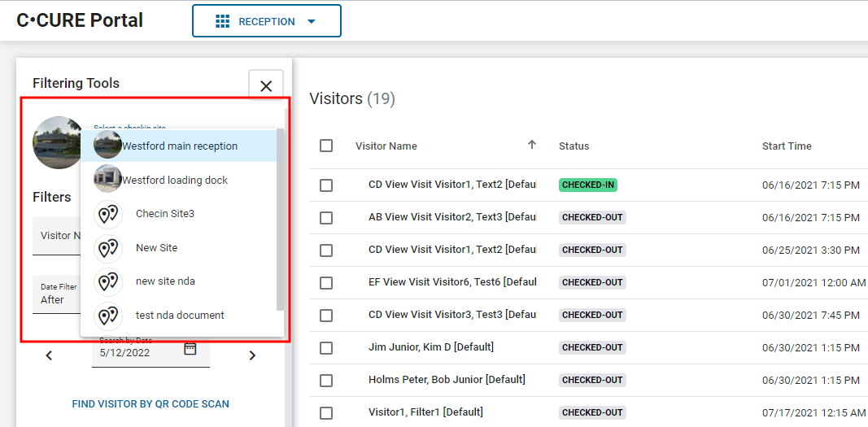868x427 pixels.
Task: Click the Status column header
Action: (x=574, y=146)
